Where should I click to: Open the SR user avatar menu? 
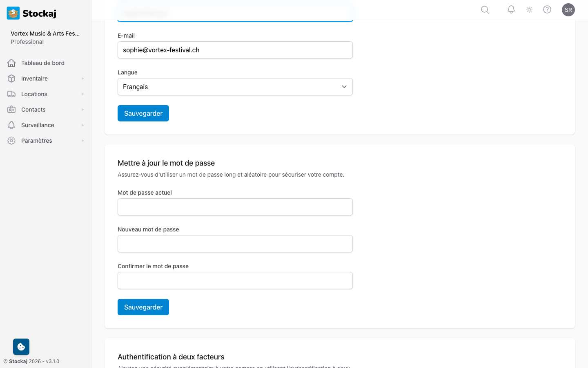point(568,9)
